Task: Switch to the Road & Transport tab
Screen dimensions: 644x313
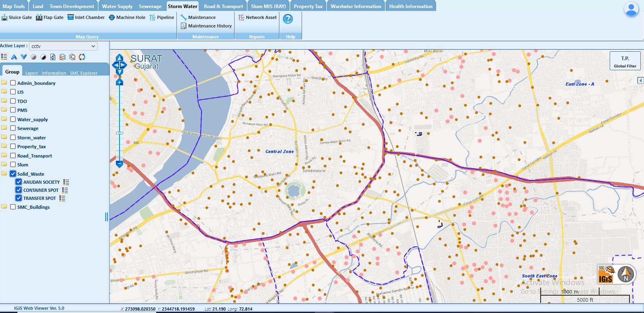Action: (223, 6)
